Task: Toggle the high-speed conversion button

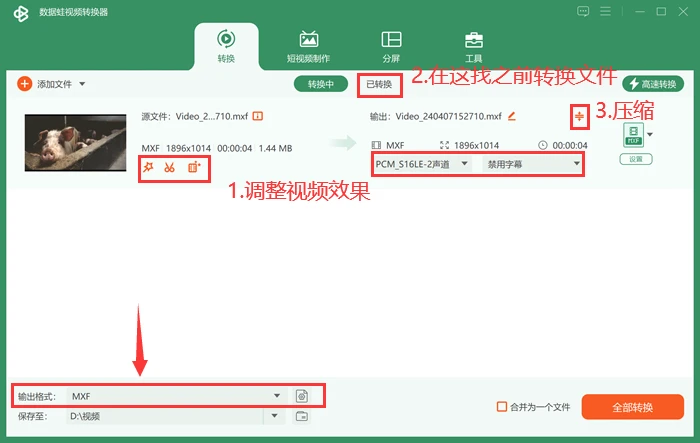Action: click(653, 84)
